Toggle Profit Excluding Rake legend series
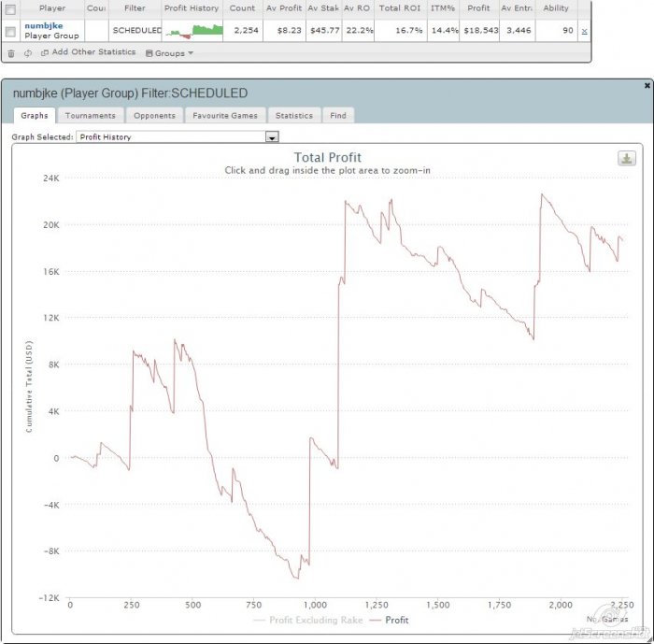654x644 pixels. click(x=308, y=620)
